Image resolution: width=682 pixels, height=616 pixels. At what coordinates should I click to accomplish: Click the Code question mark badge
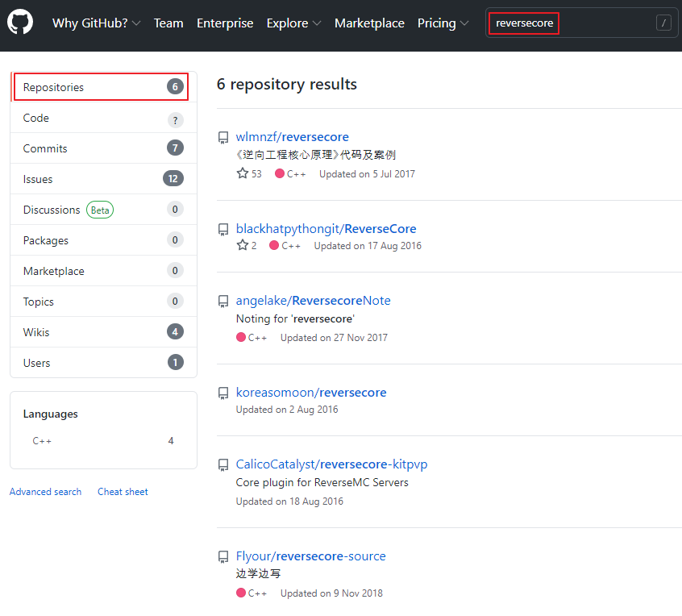click(175, 120)
